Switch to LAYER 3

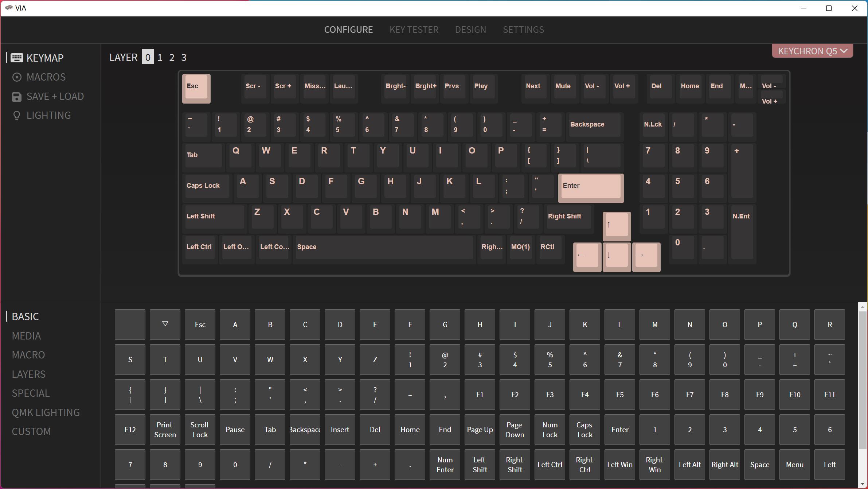(x=184, y=57)
